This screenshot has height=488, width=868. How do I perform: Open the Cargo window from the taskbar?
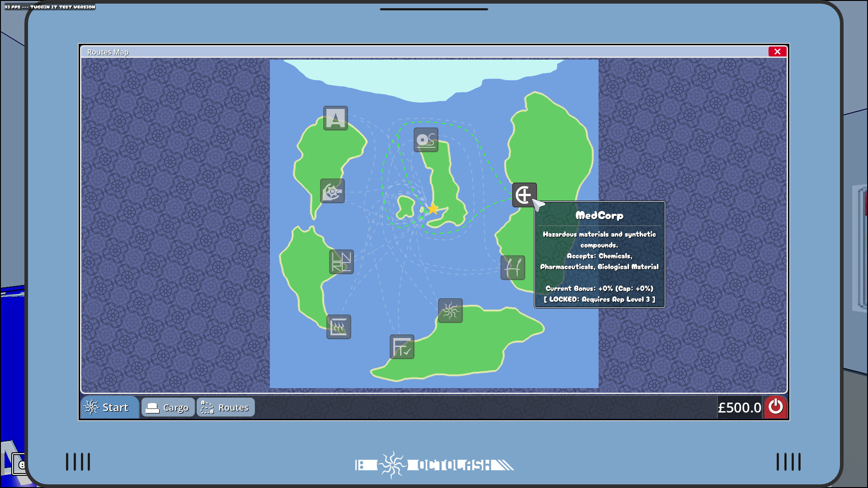[168, 408]
